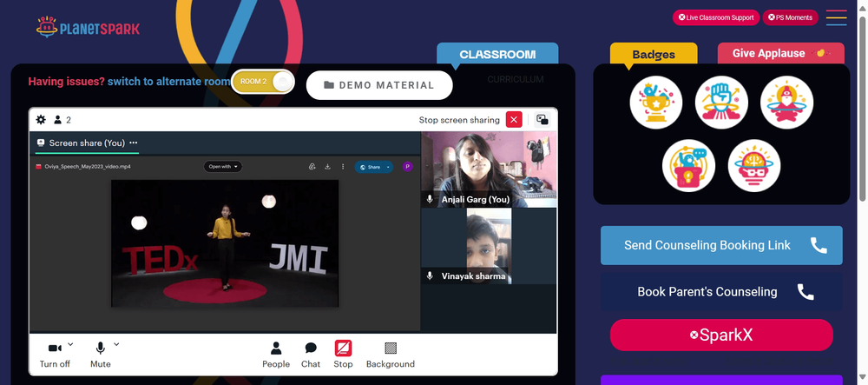Click red X to stop screen sharing

pos(514,120)
